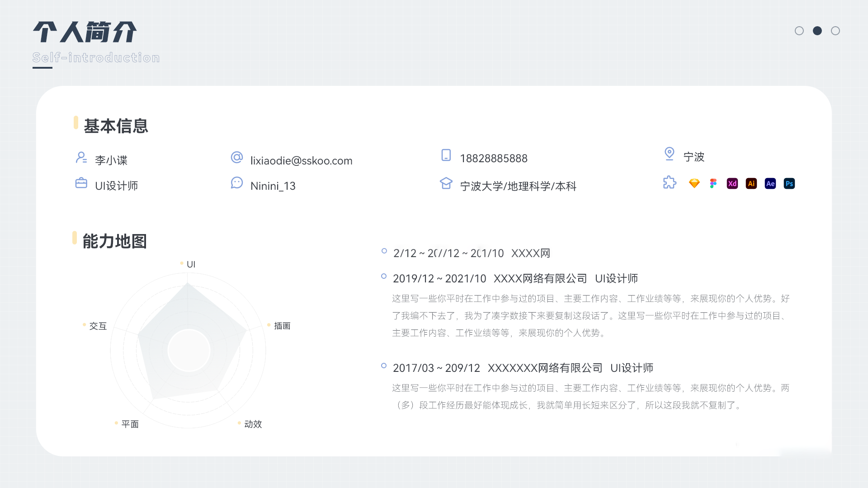The width and height of the screenshot is (868, 488).
Task: Click the 动效 label on radar chart
Action: 253,424
